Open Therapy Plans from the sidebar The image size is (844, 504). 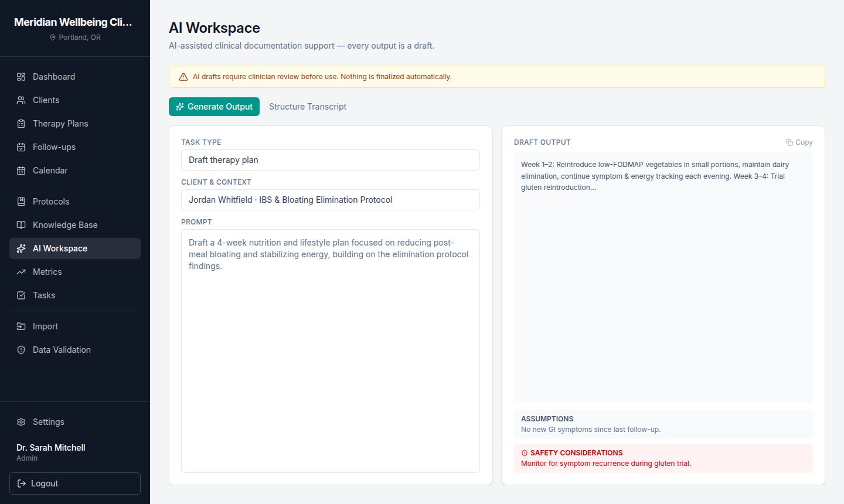coord(75,124)
